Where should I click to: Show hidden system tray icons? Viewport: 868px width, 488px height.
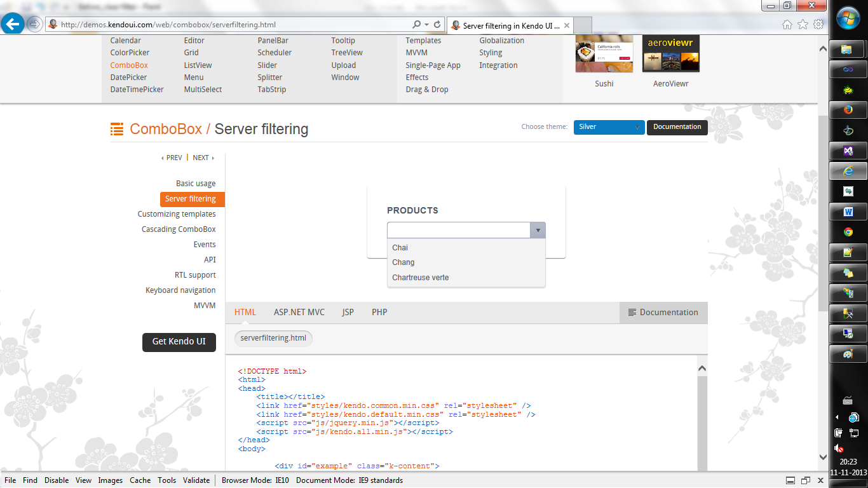pyautogui.click(x=837, y=417)
